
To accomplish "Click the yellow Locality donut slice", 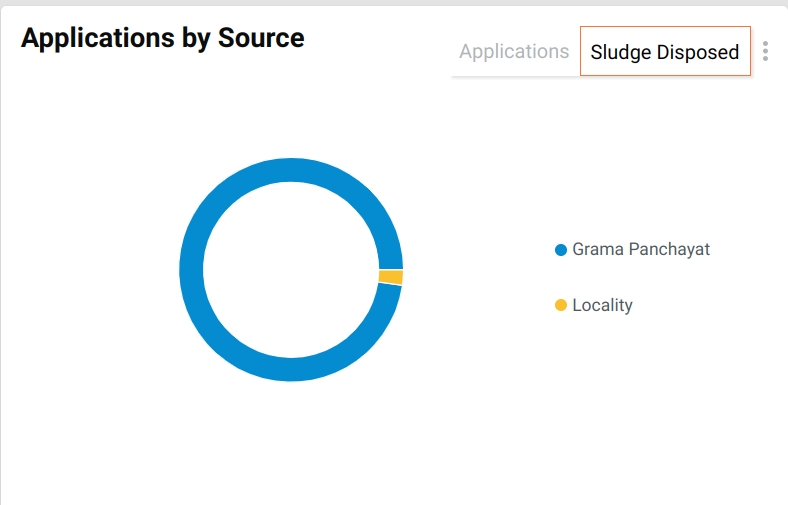I will pos(391,277).
